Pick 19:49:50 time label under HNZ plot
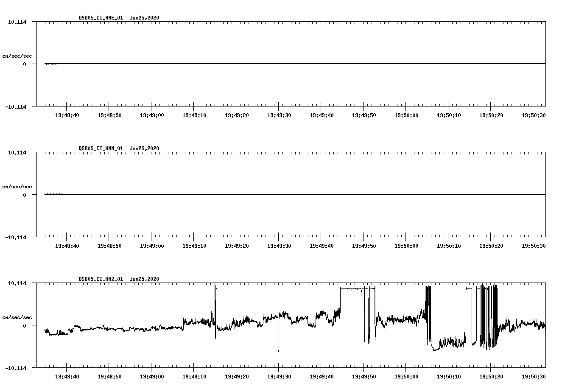The image size is (576, 392). (x=364, y=376)
